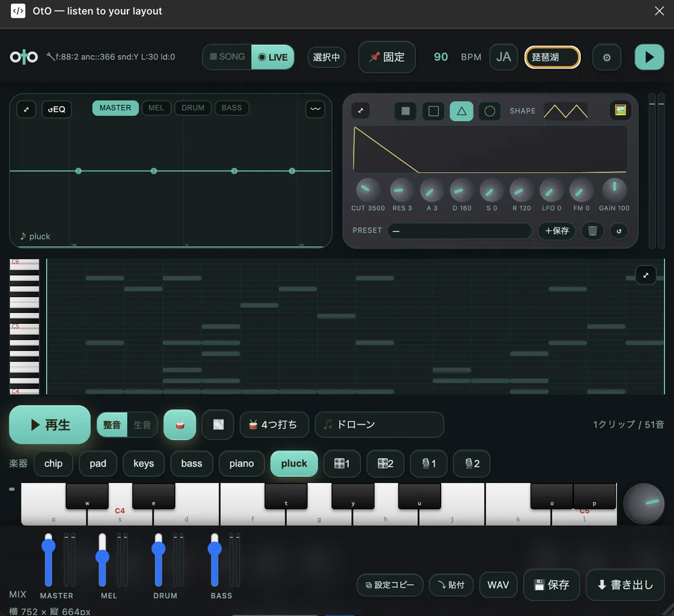Choose the piano instrument

(x=241, y=464)
